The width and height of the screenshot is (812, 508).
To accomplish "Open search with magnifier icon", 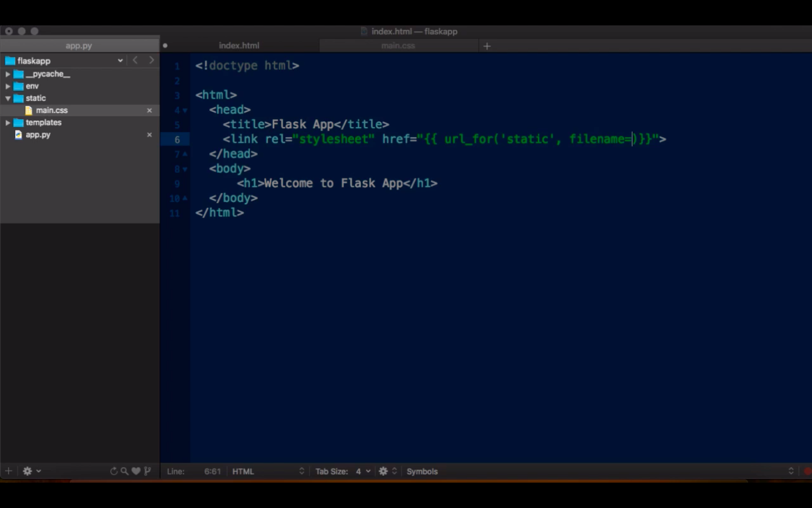I will (x=125, y=471).
